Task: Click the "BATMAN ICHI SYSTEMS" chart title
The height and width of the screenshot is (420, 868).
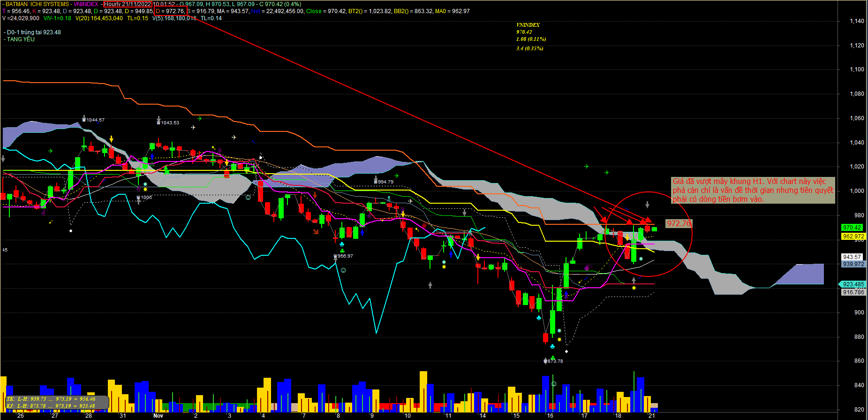Action: click(37, 4)
